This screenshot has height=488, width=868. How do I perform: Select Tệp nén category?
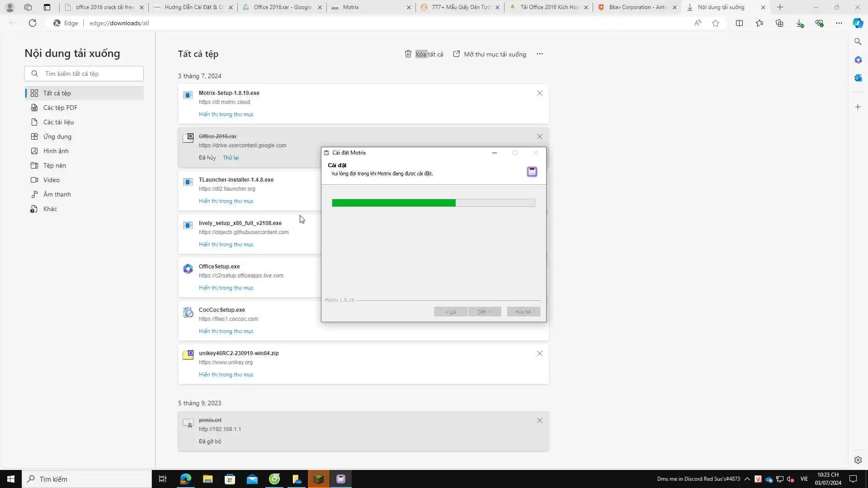tap(54, 165)
